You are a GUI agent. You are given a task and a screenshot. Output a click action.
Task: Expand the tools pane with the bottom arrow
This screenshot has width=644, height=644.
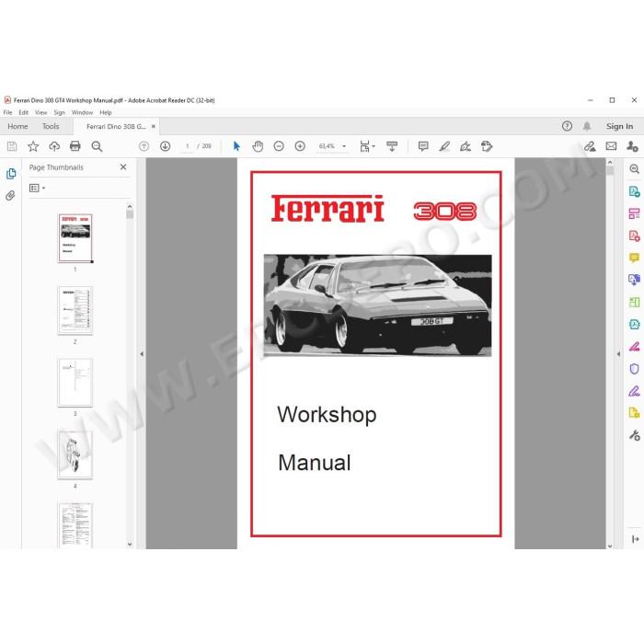635,539
